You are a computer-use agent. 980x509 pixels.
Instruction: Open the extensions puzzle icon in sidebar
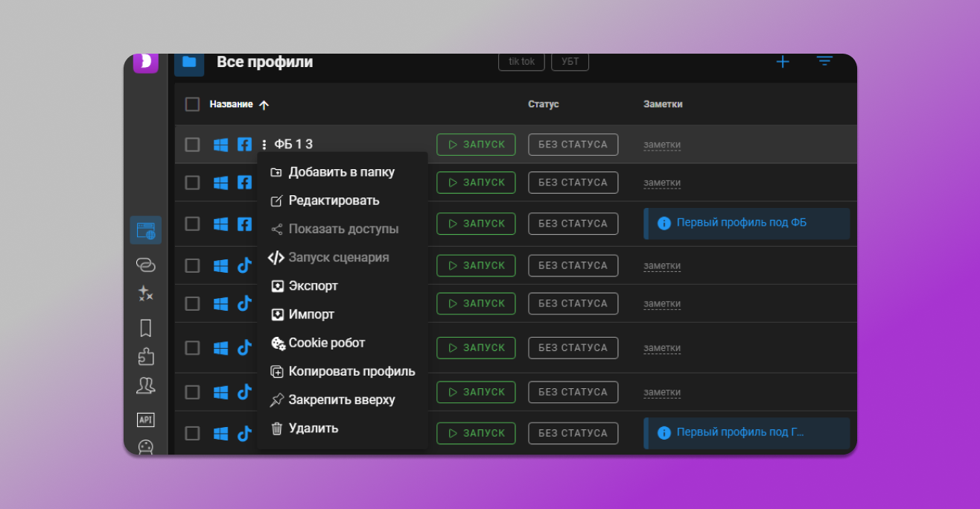click(146, 357)
